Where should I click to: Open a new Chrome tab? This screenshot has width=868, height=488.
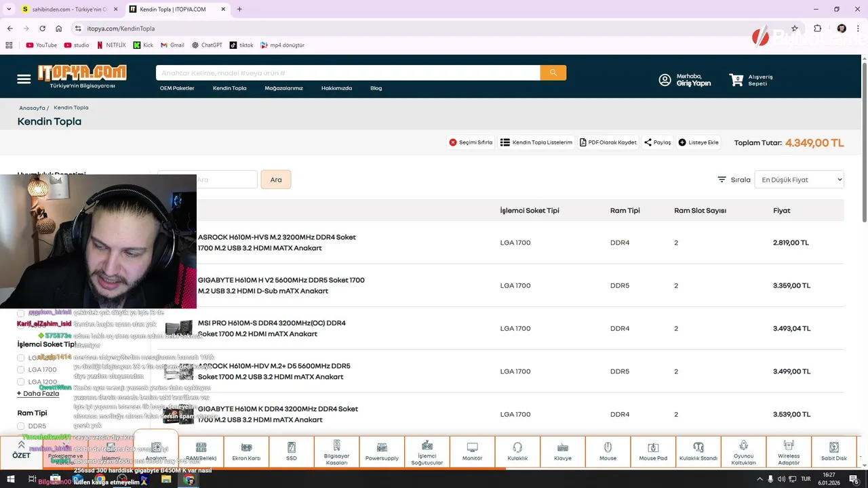click(239, 9)
